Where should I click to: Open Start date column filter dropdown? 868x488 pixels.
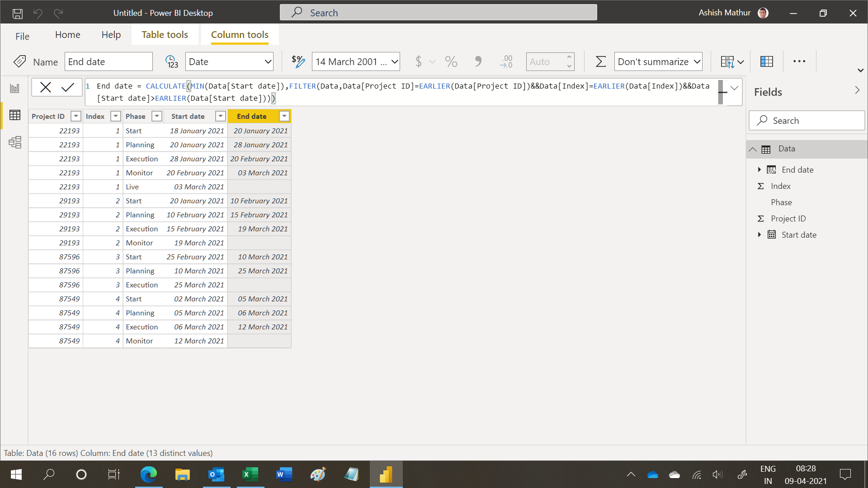pyautogui.click(x=220, y=117)
